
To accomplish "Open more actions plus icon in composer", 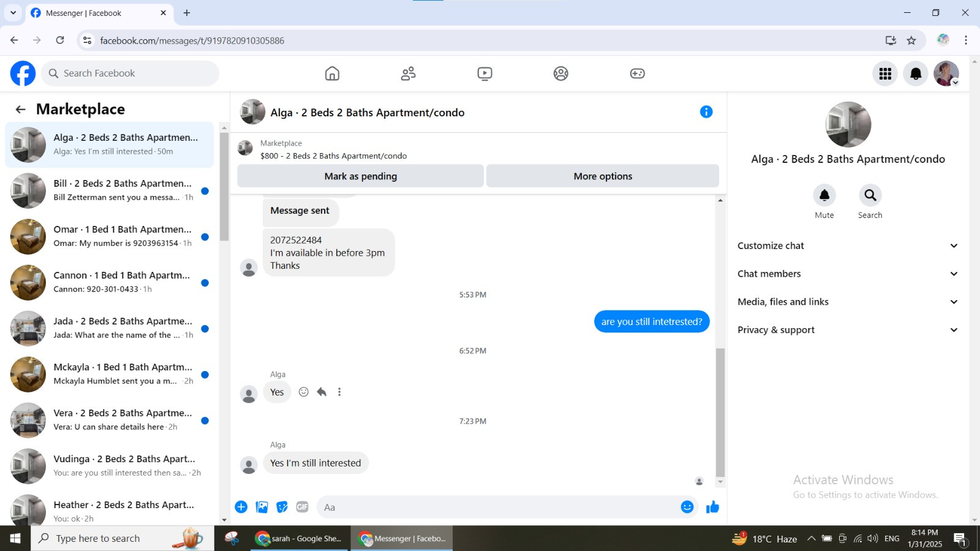I will [241, 507].
